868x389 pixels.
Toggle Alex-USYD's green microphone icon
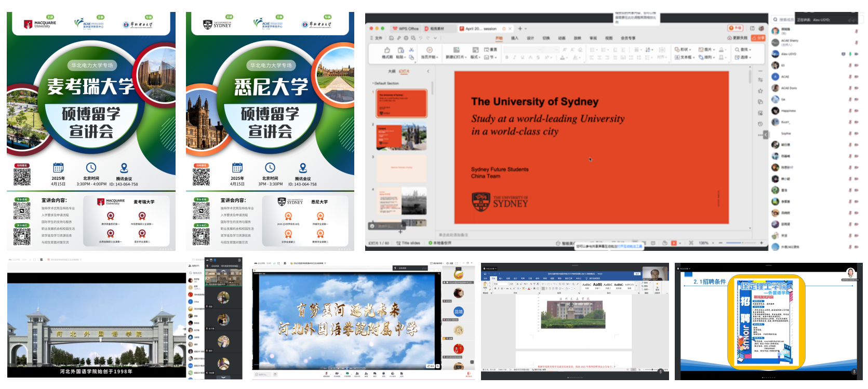coord(850,54)
